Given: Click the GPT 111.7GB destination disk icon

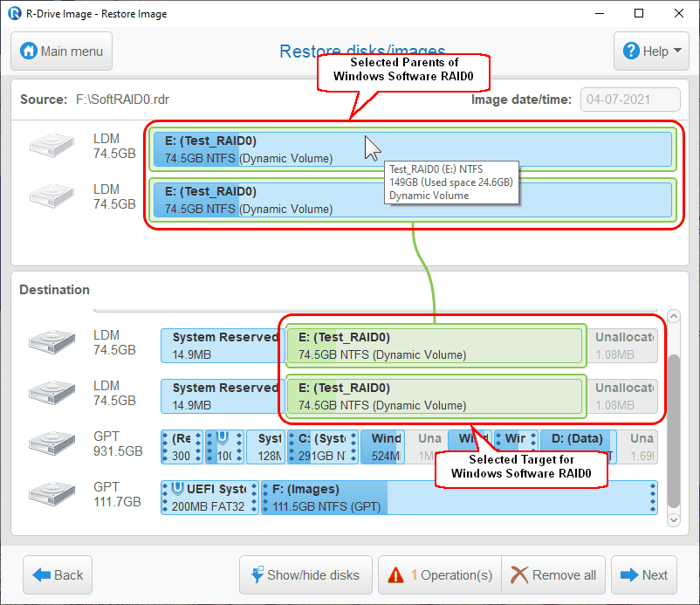Looking at the screenshot, I should point(51,494).
